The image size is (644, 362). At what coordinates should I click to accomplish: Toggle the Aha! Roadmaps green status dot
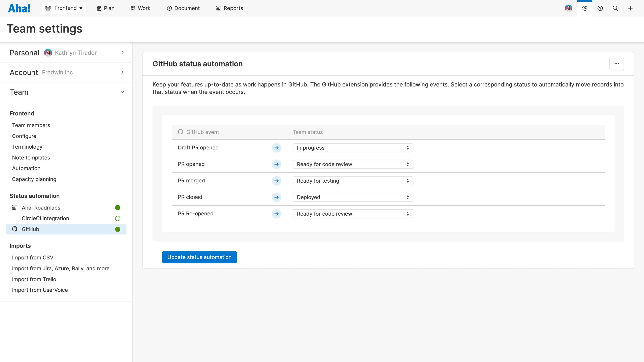pyautogui.click(x=118, y=208)
